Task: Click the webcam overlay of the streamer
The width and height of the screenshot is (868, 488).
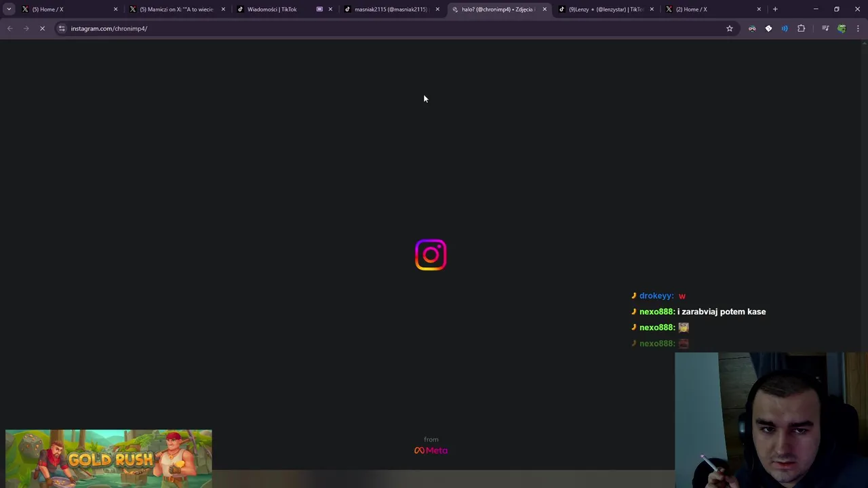Action: pyautogui.click(x=771, y=420)
